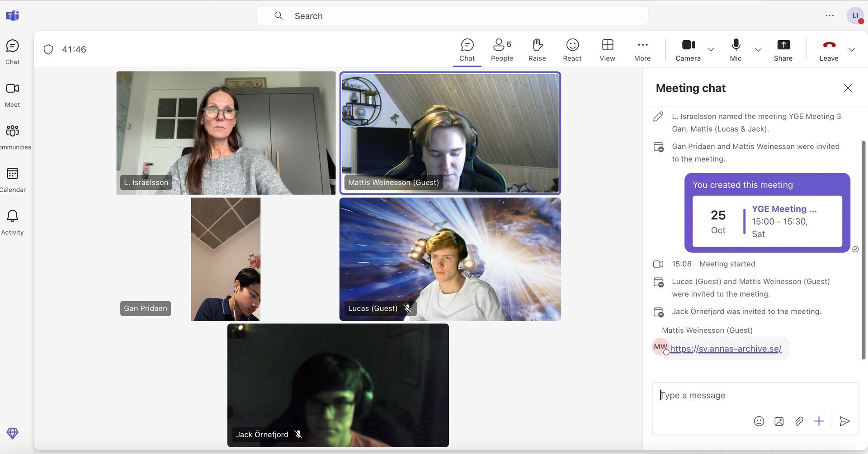
Task: Open Activity notifications in sidebar
Action: [12, 222]
